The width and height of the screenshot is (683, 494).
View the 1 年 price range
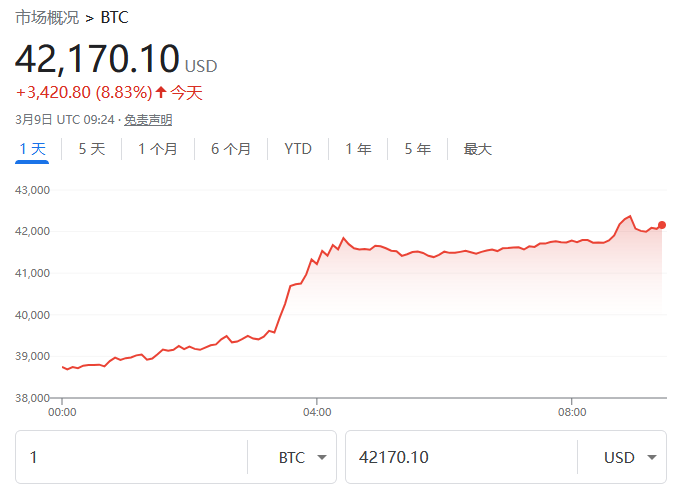point(358,149)
